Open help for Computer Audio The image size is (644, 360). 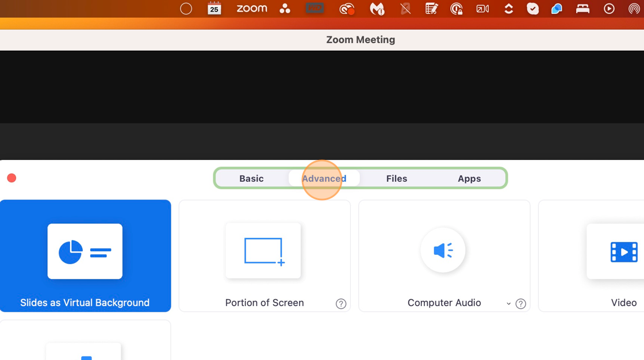521,304
